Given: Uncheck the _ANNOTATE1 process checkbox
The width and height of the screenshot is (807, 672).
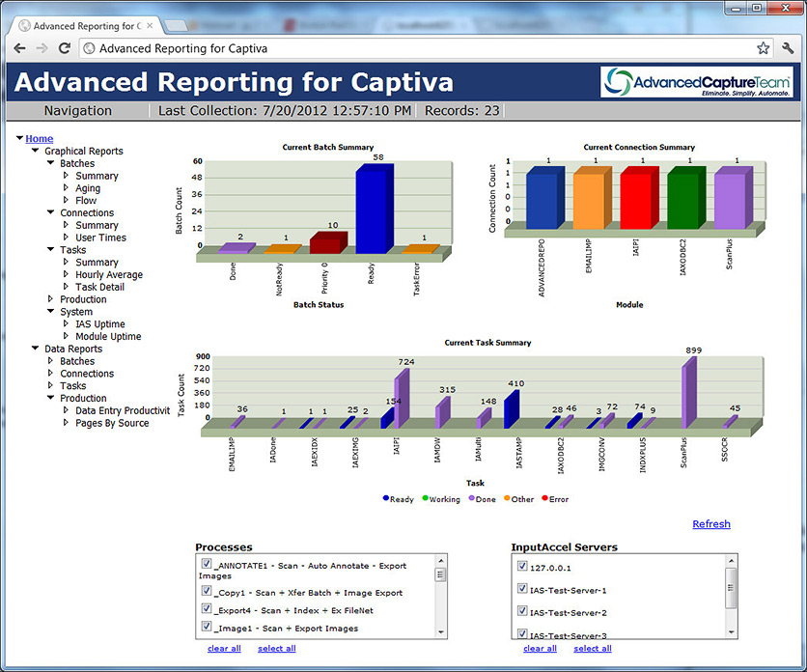Looking at the screenshot, I should [206, 564].
